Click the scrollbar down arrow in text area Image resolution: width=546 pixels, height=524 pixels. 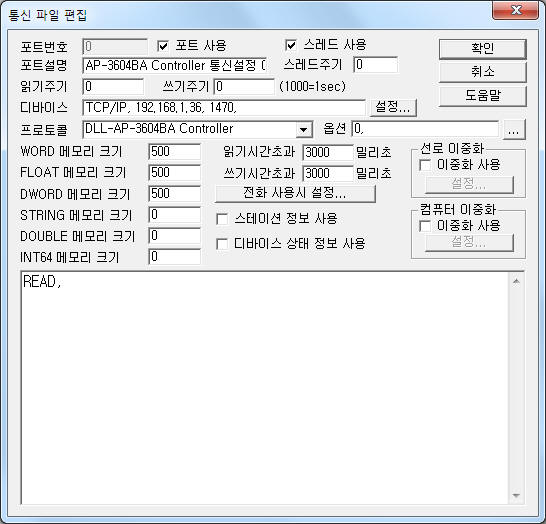pyautogui.click(x=516, y=495)
